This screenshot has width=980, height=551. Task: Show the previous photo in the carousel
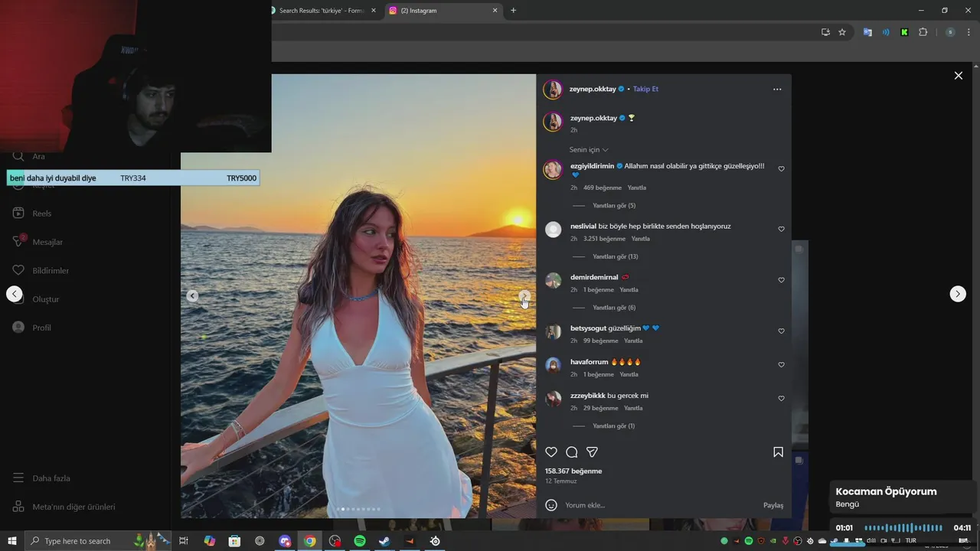[192, 296]
